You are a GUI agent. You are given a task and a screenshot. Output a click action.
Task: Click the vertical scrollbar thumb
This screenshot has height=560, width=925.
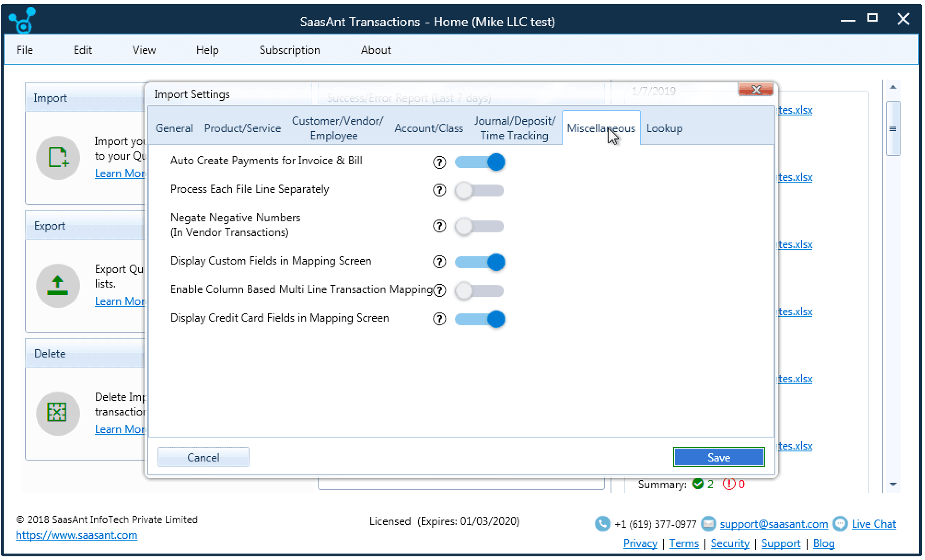click(893, 128)
